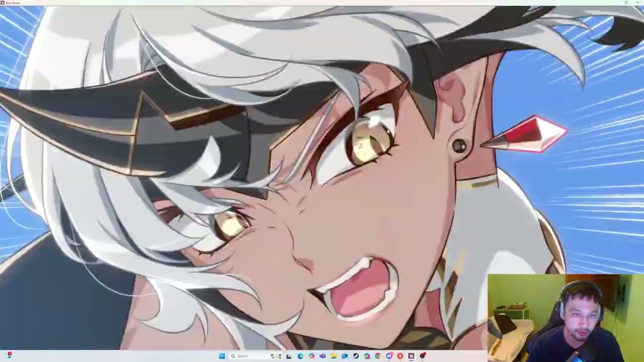Switch to the Epic Seven taskbar window

click(x=411, y=356)
